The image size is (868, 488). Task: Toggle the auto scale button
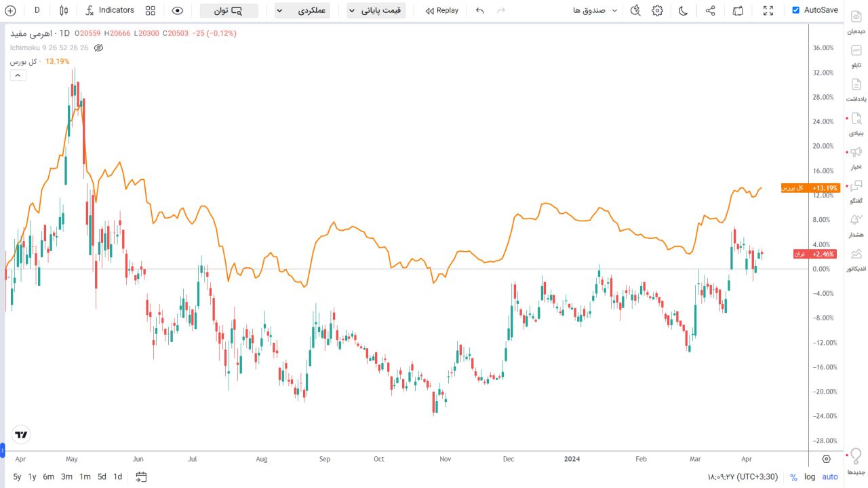point(830,477)
